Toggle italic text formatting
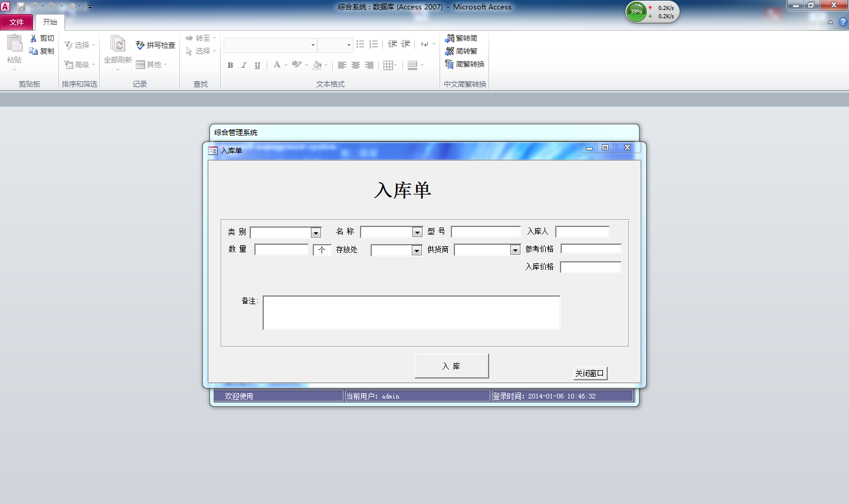This screenshot has width=849, height=504. click(x=244, y=65)
